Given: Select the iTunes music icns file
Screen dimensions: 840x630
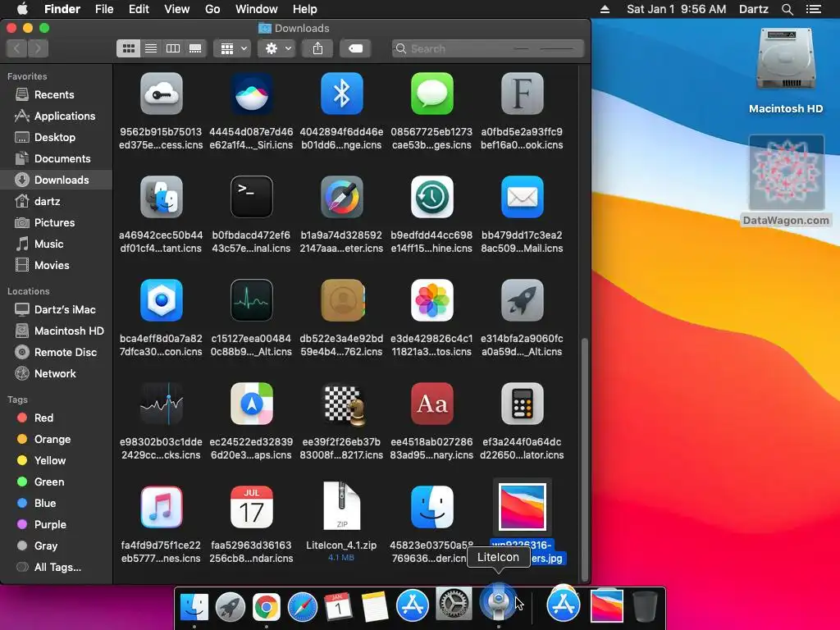Looking at the screenshot, I should click(x=162, y=507).
